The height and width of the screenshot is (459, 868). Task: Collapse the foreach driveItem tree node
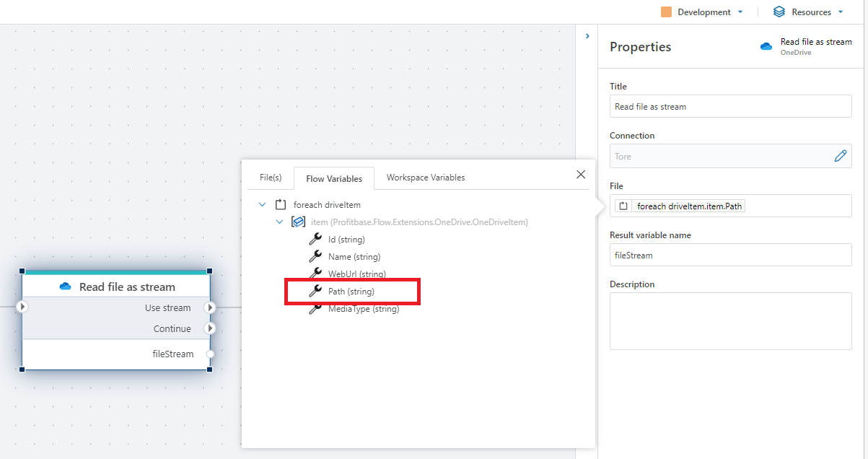[x=263, y=205]
